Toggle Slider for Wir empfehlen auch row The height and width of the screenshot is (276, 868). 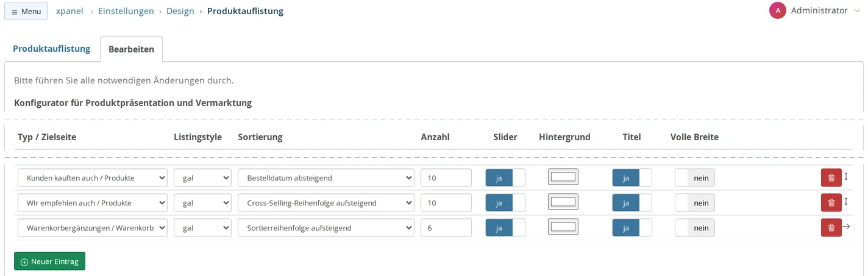tap(505, 203)
